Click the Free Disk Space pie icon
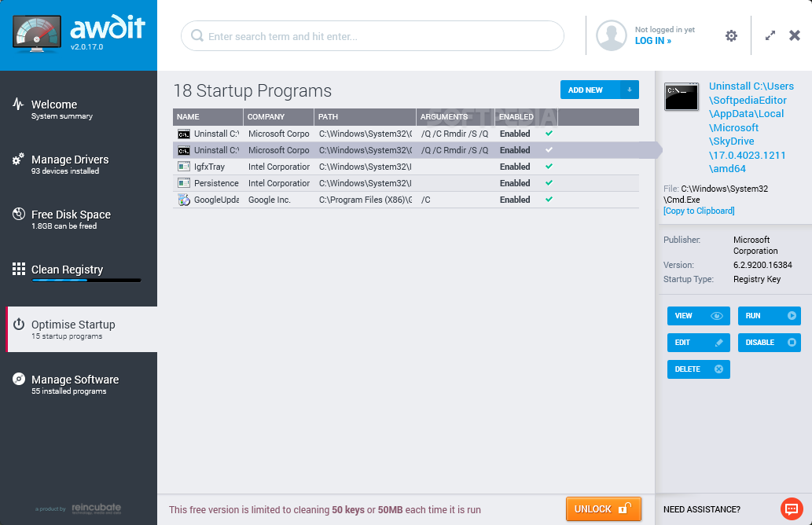Screen dimensions: 812x525 pyautogui.click(x=19, y=214)
